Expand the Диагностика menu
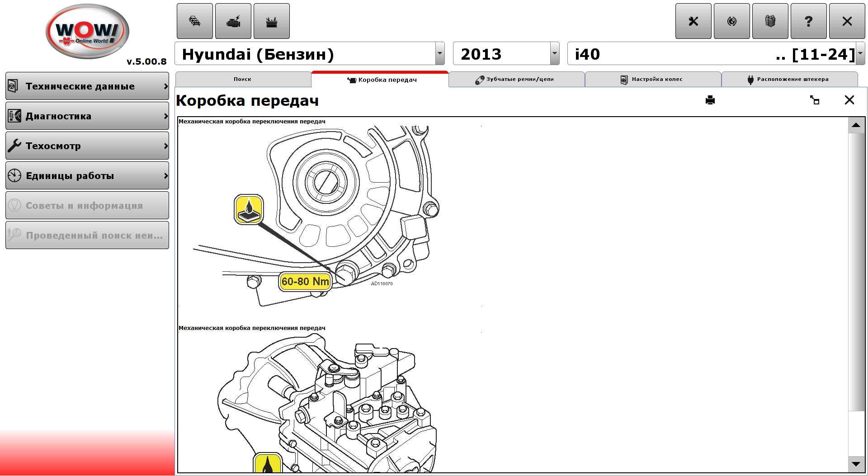 pos(87,116)
